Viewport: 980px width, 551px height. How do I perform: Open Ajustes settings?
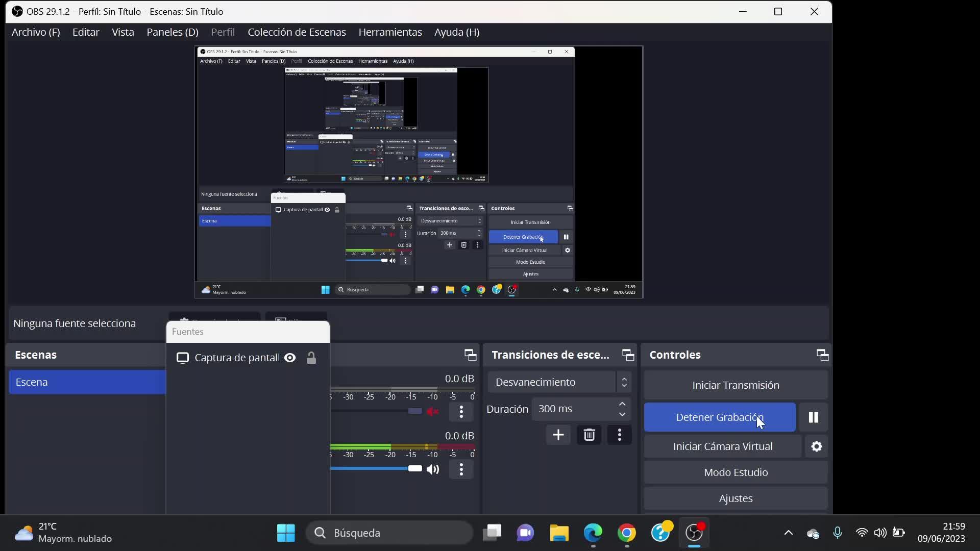point(736,498)
